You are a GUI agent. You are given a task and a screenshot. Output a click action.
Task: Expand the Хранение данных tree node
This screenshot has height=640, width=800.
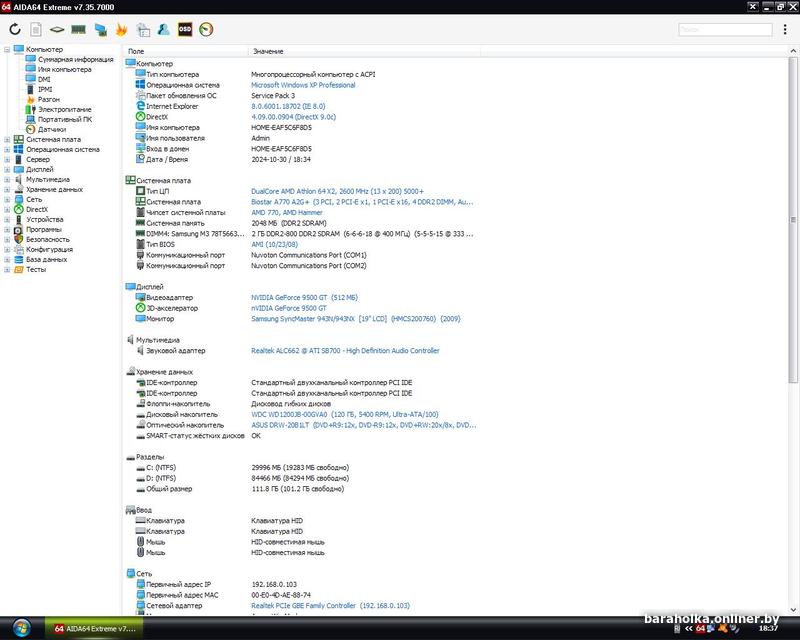pyautogui.click(x=7, y=189)
